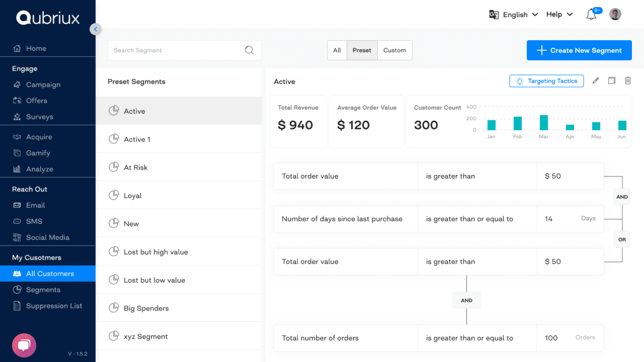Image resolution: width=644 pixels, height=362 pixels.
Task: Select the Offers icon
Action: click(17, 101)
